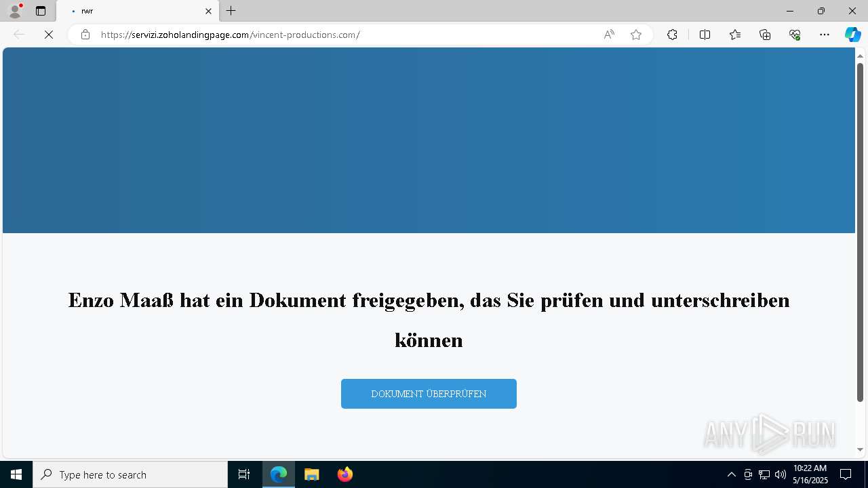Restore down the browser window

pyautogui.click(x=821, y=11)
